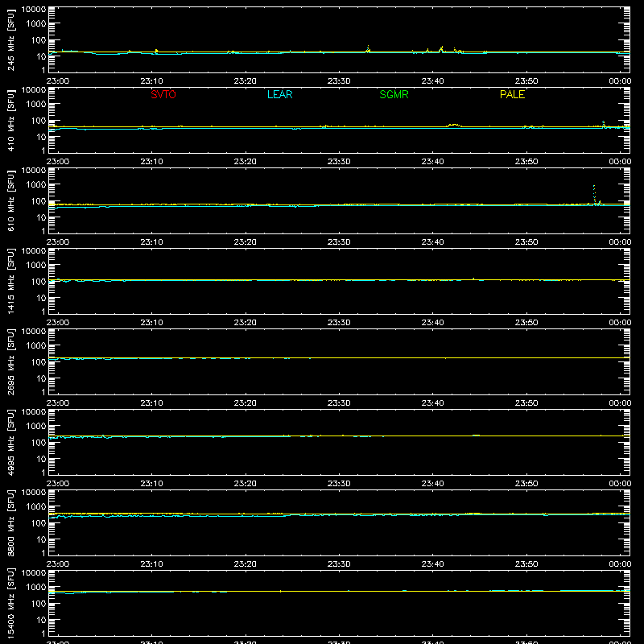Click 23:10 label under 1415 MHz panel

[x=151, y=323]
